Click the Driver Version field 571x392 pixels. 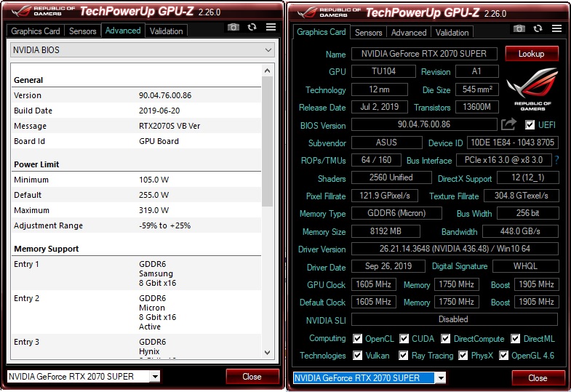(455, 249)
